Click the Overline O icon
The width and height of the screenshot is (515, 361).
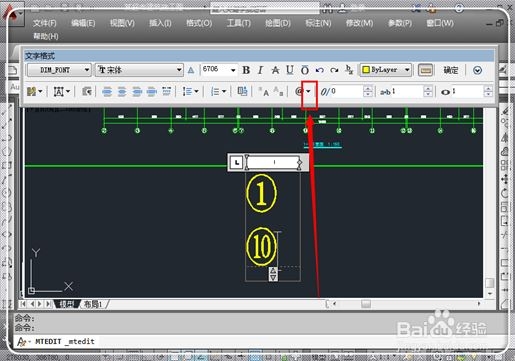coord(305,70)
